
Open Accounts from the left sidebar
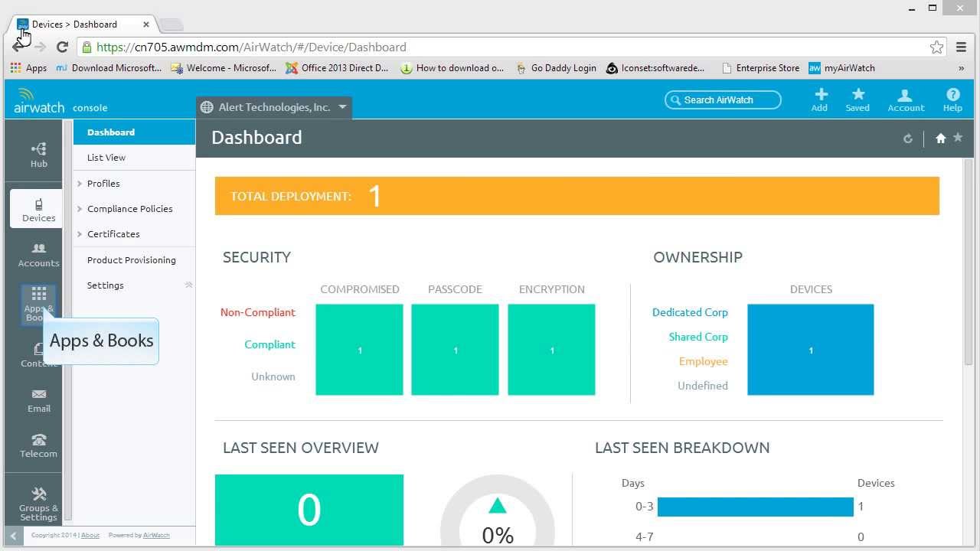tap(38, 254)
